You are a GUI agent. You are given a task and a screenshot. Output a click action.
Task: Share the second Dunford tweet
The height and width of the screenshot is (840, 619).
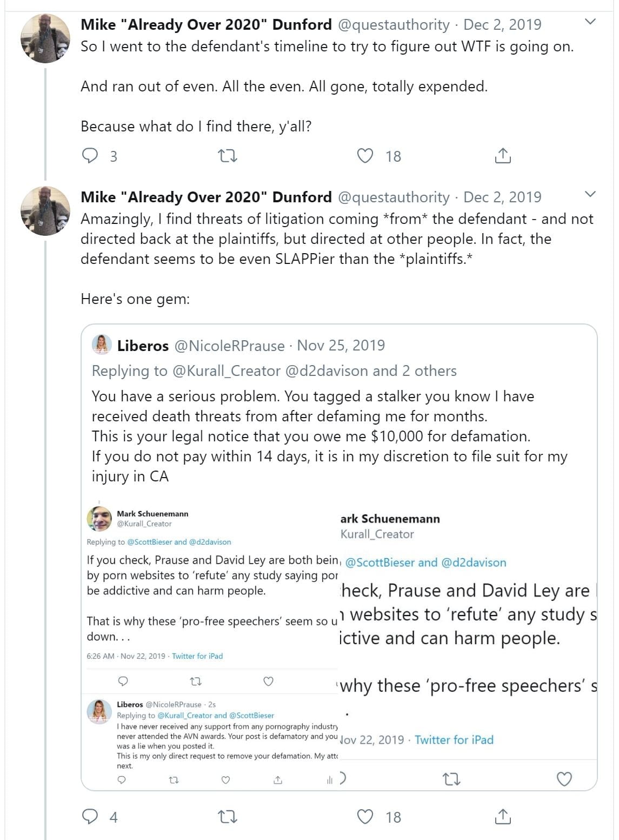(x=503, y=817)
